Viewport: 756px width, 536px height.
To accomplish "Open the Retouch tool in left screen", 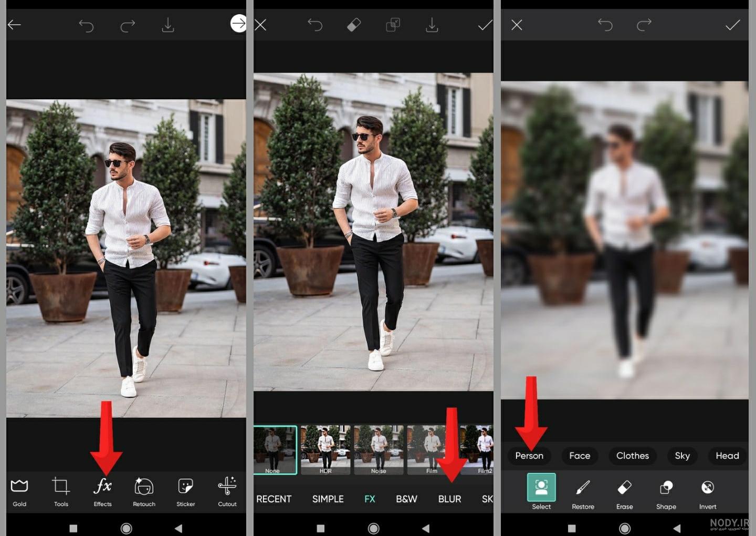I will click(x=144, y=491).
